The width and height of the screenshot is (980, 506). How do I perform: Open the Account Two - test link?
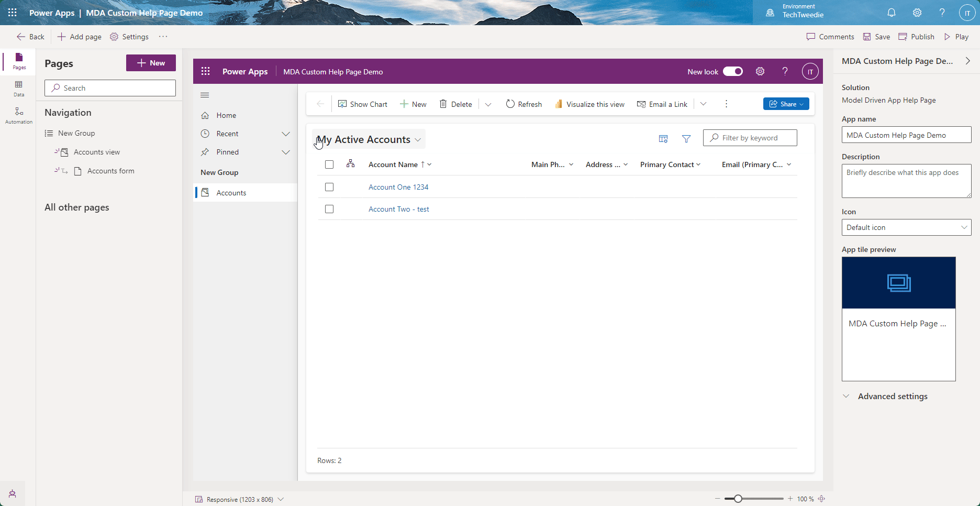pyautogui.click(x=398, y=209)
